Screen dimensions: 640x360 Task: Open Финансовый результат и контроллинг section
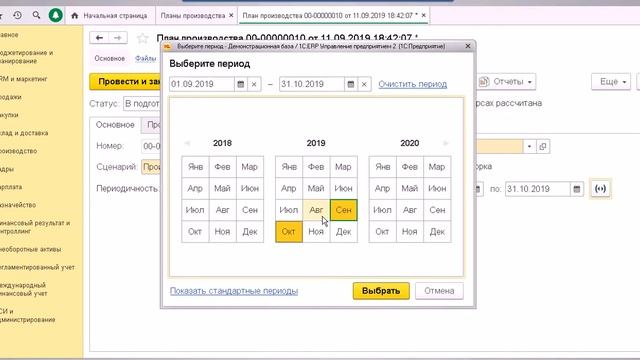point(35,227)
